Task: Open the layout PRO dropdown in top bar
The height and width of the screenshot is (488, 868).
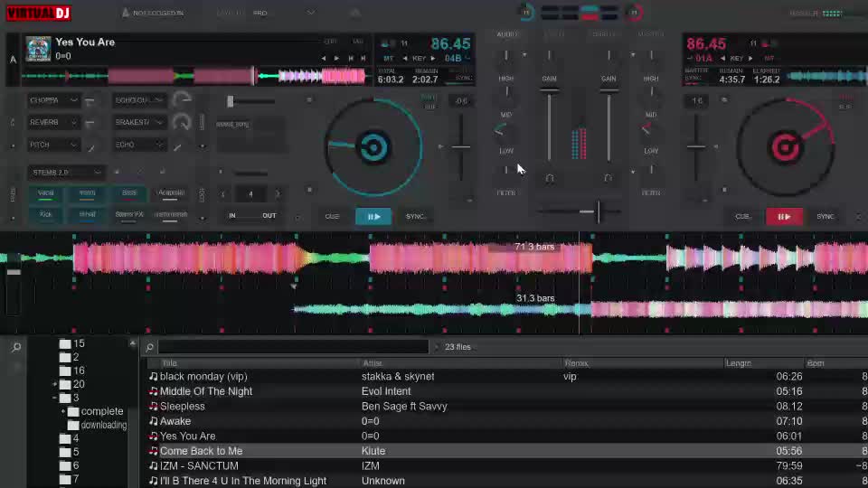Action: click(x=283, y=13)
